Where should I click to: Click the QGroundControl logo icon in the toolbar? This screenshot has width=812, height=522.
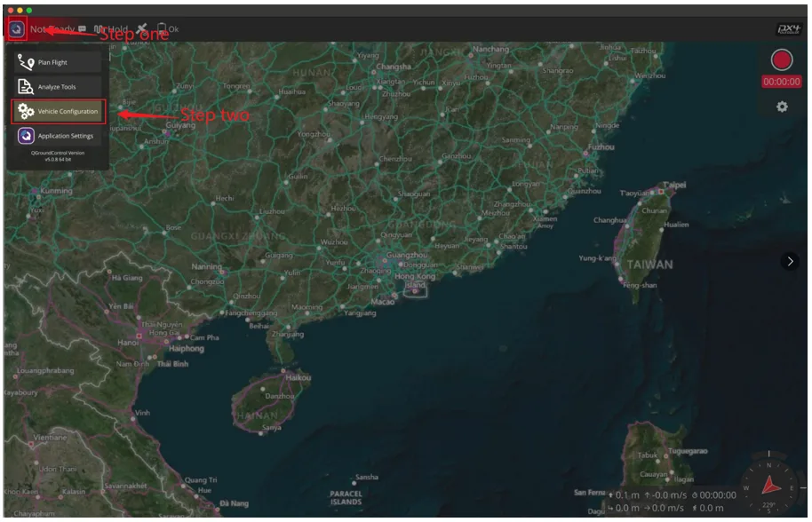pyautogui.click(x=17, y=29)
